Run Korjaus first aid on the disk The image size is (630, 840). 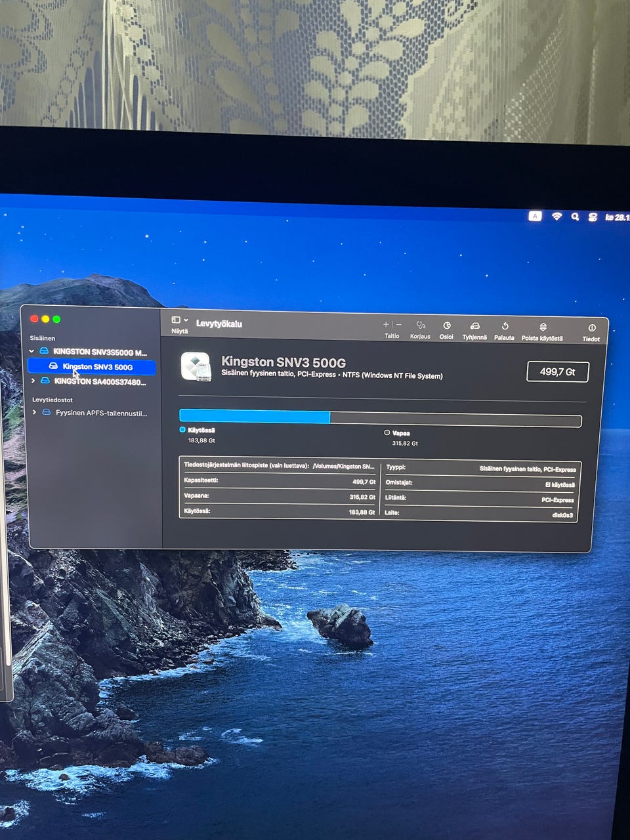coord(421,325)
